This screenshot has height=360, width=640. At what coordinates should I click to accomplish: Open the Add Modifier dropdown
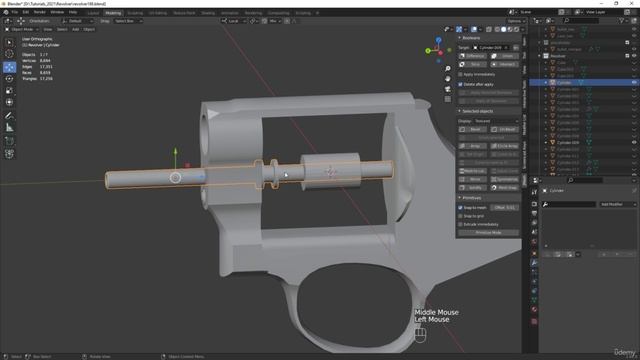tap(617, 204)
